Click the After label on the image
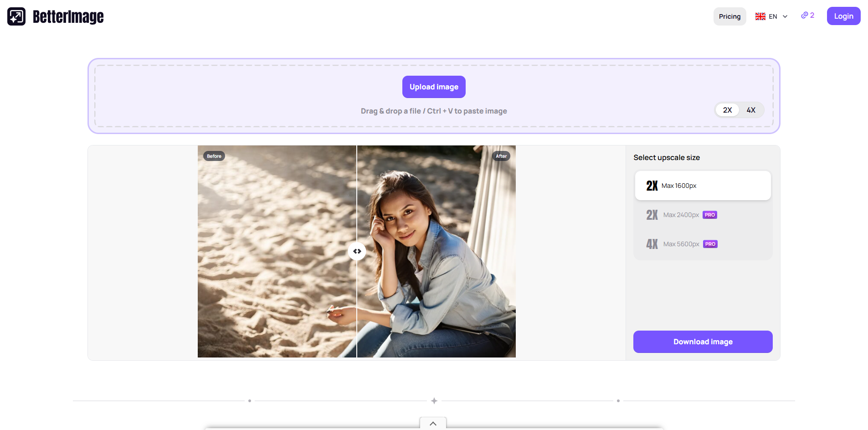 pos(501,155)
